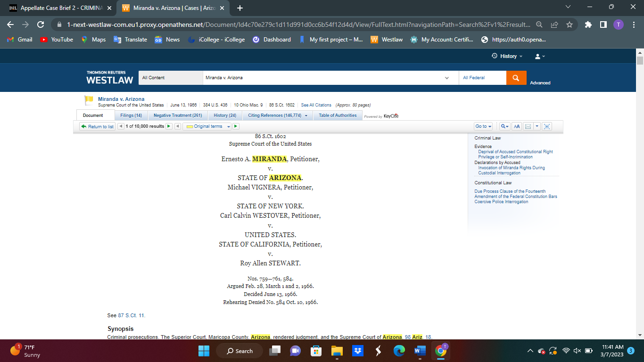Click the Westlaw search magnifier button

coord(516,77)
